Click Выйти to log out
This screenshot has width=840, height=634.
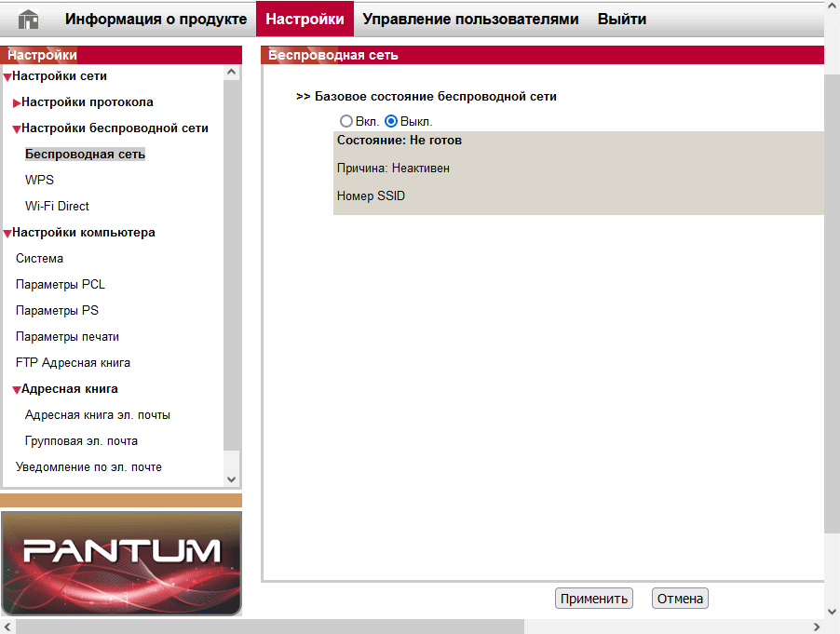pyautogui.click(x=622, y=20)
